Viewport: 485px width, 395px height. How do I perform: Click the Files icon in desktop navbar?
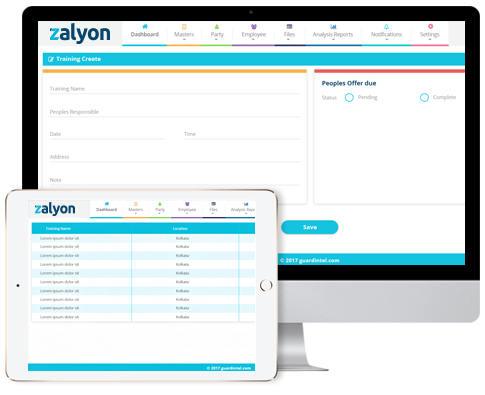click(x=289, y=26)
